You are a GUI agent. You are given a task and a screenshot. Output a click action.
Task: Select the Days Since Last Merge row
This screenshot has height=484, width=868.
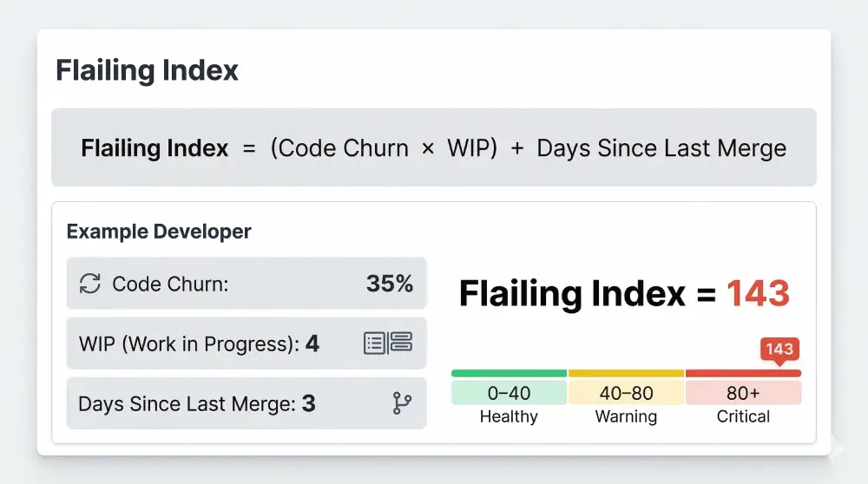pyautogui.click(x=247, y=403)
